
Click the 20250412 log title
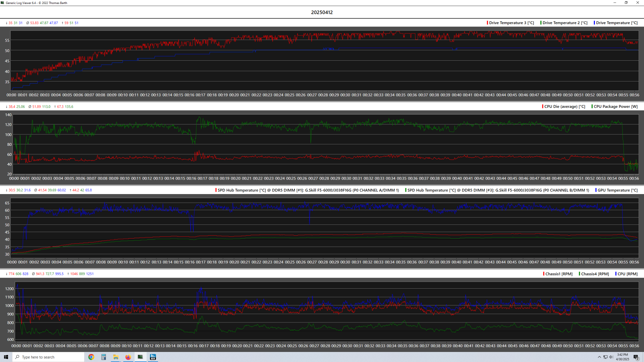click(322, 12)
